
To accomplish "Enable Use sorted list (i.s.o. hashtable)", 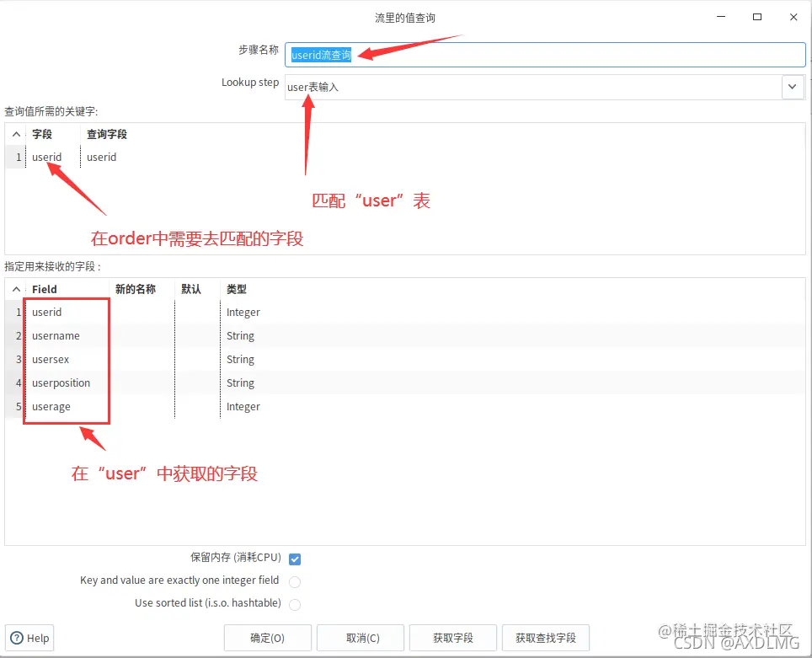I will pos(295,605).
